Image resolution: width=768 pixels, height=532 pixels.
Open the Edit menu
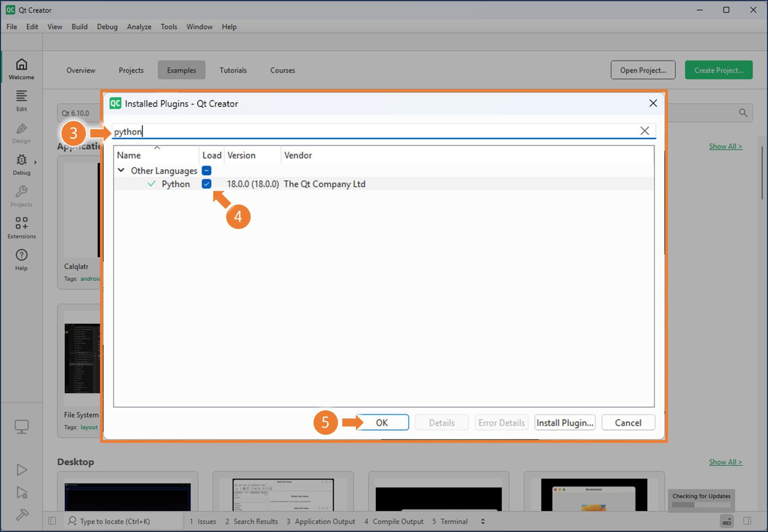32,26
